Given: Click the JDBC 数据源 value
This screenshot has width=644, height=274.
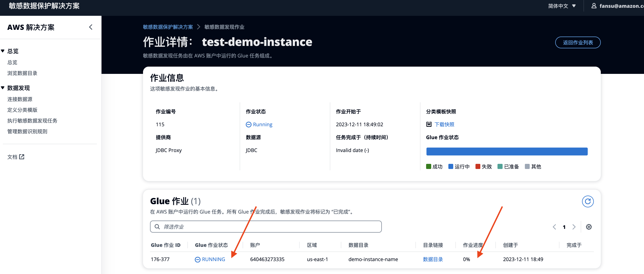Looking at the screenshot, I should [x=251, y=150].
